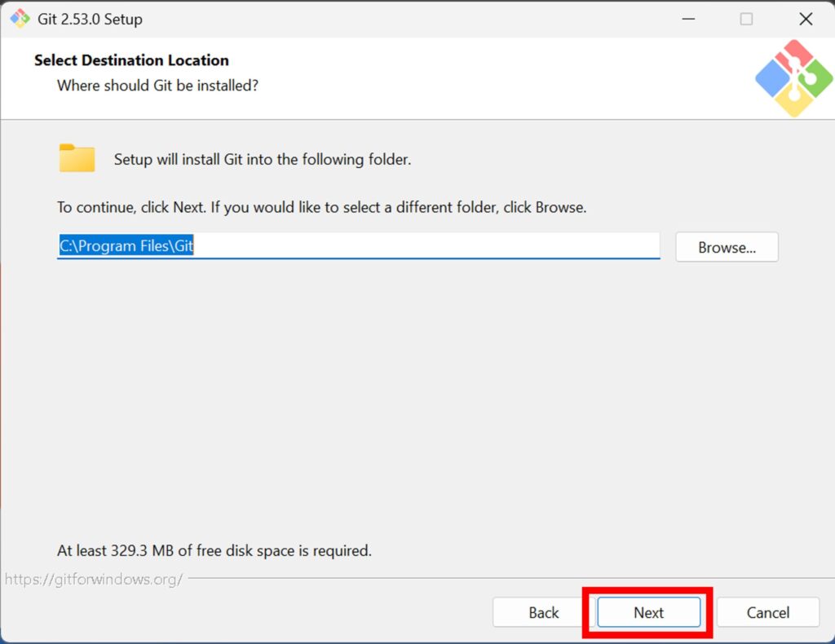Click the yellow folder icon
The width and height of the screenshot is (835, 644).
tap(77, 158)
